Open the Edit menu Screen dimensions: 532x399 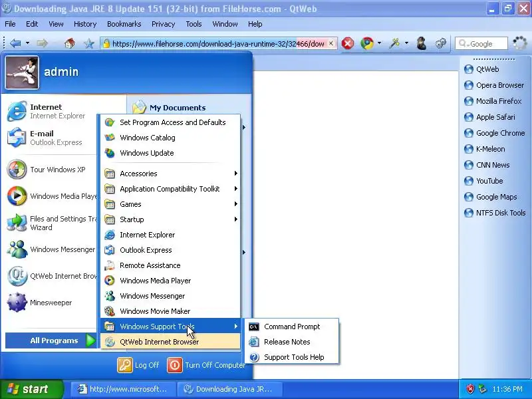click(32, 24)
